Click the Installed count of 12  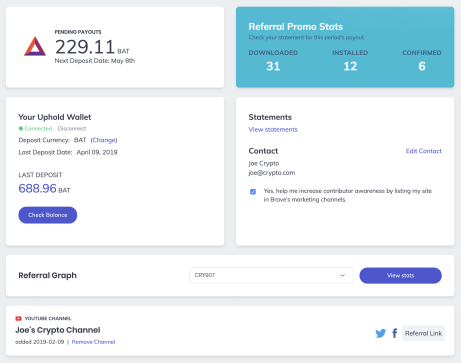point(350,66)
